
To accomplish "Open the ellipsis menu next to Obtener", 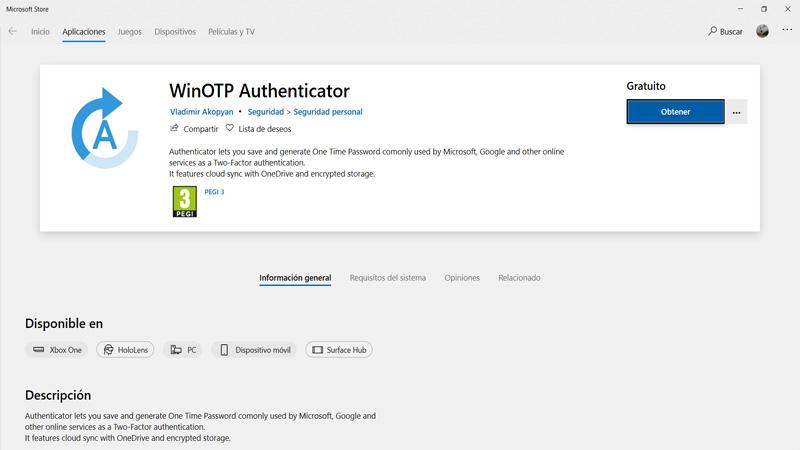I will (736, 112).
